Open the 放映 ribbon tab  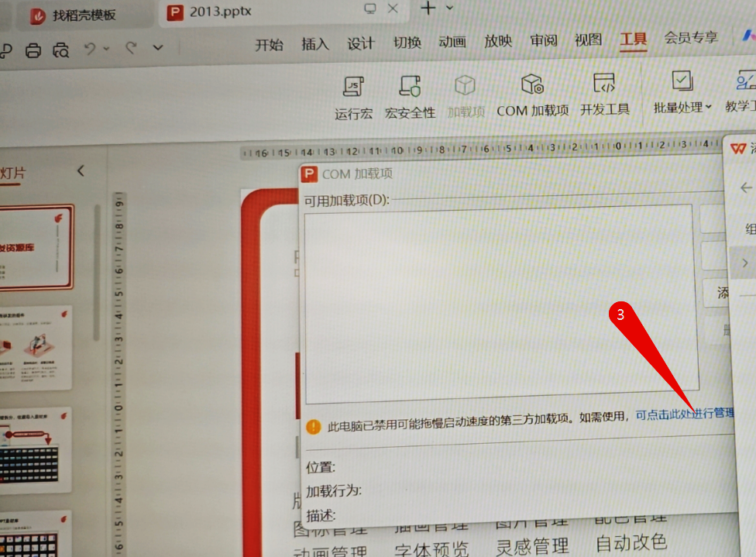pos(498,41)
